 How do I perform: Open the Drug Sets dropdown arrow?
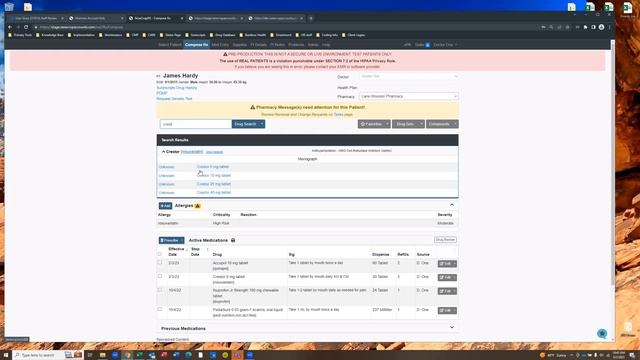(421, 124)
